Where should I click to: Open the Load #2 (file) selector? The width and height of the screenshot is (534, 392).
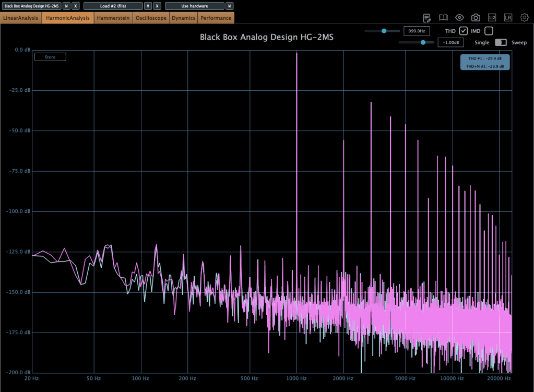(113, 6)
